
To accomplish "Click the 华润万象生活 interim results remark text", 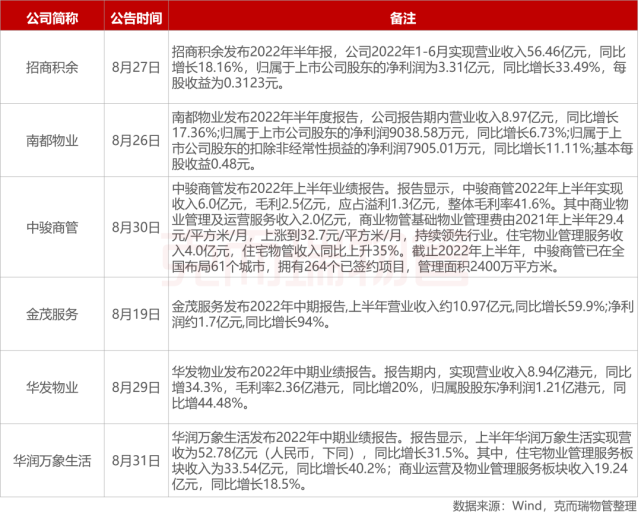I will (x=402, y=461).
